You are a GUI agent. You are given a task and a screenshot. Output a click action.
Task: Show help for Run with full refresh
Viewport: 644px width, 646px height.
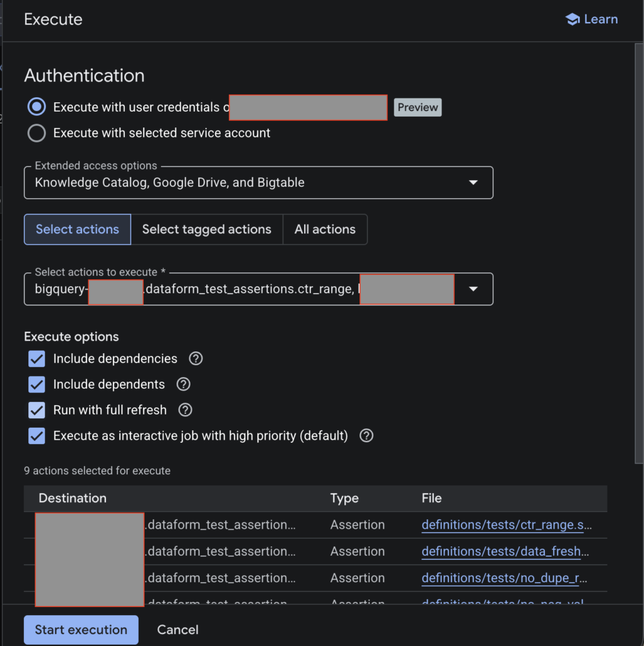tap(185, 410)
